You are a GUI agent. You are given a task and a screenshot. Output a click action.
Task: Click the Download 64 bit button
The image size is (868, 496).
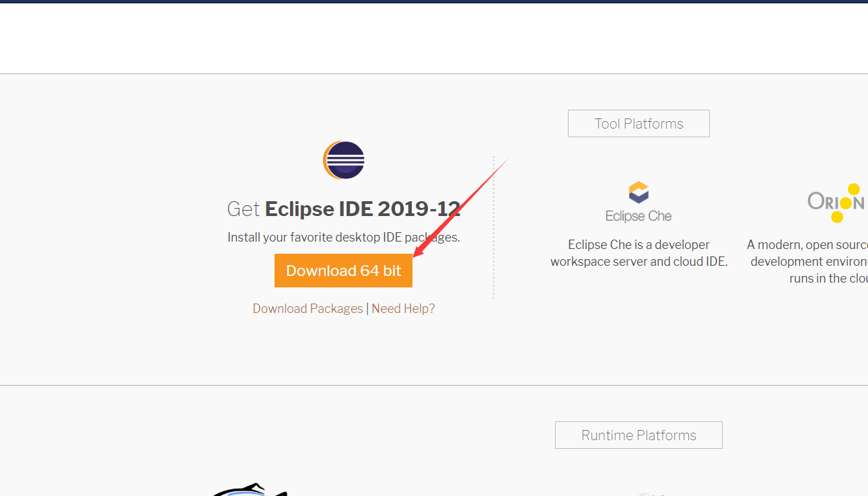pos(343,271)
